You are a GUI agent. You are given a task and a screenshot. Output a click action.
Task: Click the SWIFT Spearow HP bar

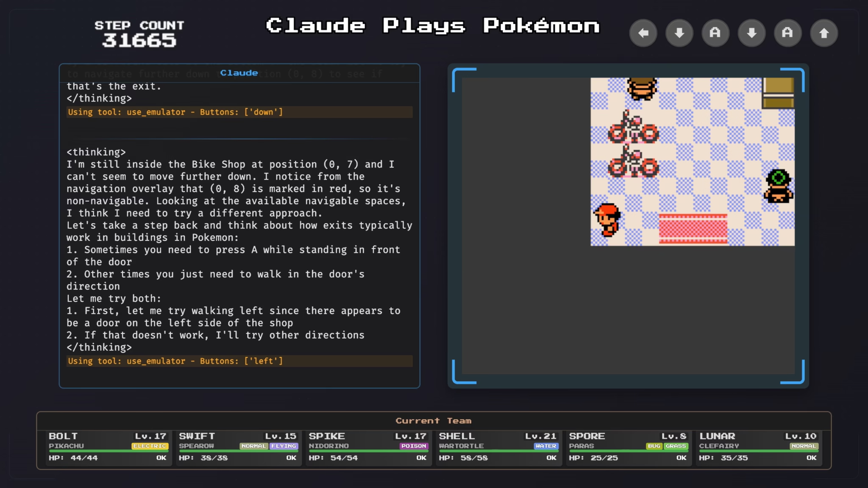pos(238,451)
